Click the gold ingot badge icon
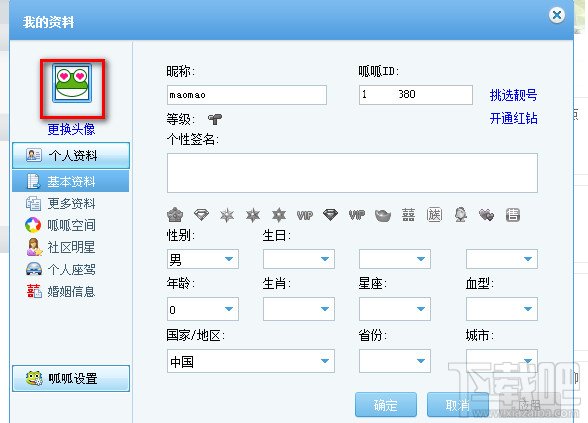 [383, 215]
